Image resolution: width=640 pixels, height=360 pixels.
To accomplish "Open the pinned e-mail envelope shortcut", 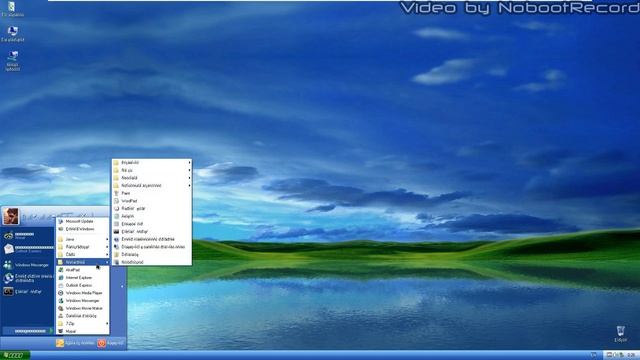I will coord(27,249).
